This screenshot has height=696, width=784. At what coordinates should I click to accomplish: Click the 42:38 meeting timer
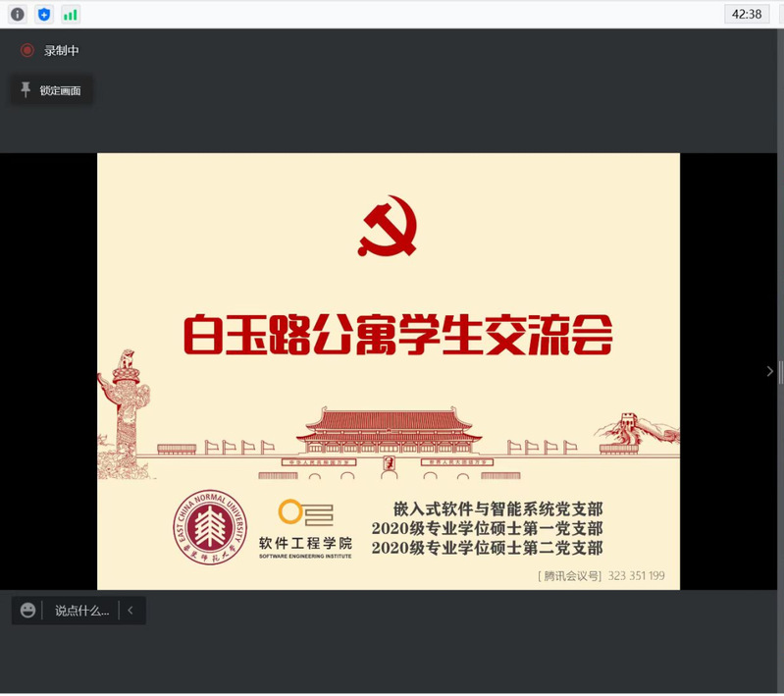point(746,14)
